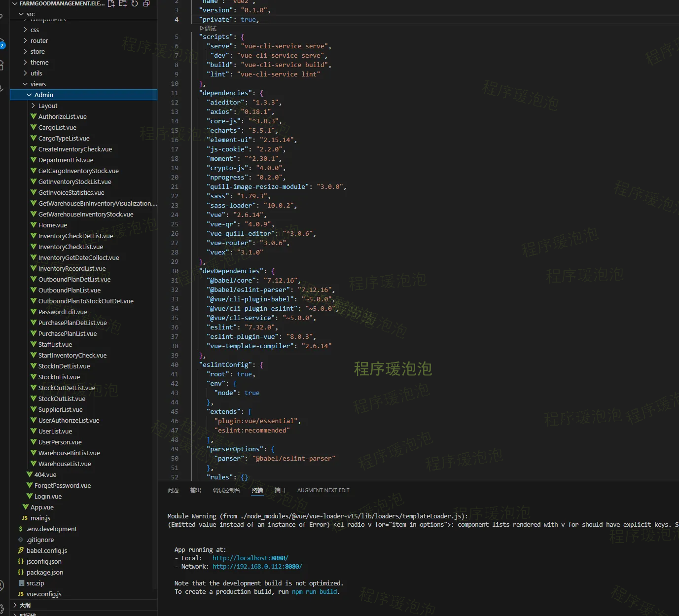Expand the Layout folder
The height and width of the screenshot is (616, 679).
(x=33, y=106)
